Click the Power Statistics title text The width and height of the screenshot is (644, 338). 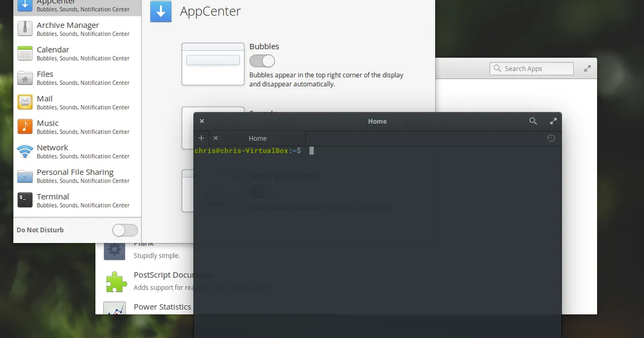162,307
